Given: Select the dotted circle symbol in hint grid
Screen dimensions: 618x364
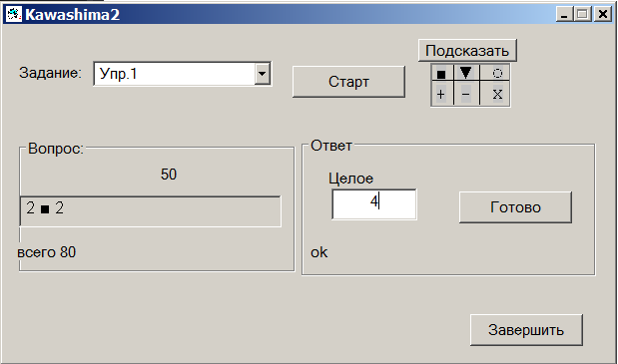Looking at the screenshot, I should pos(495,73).
